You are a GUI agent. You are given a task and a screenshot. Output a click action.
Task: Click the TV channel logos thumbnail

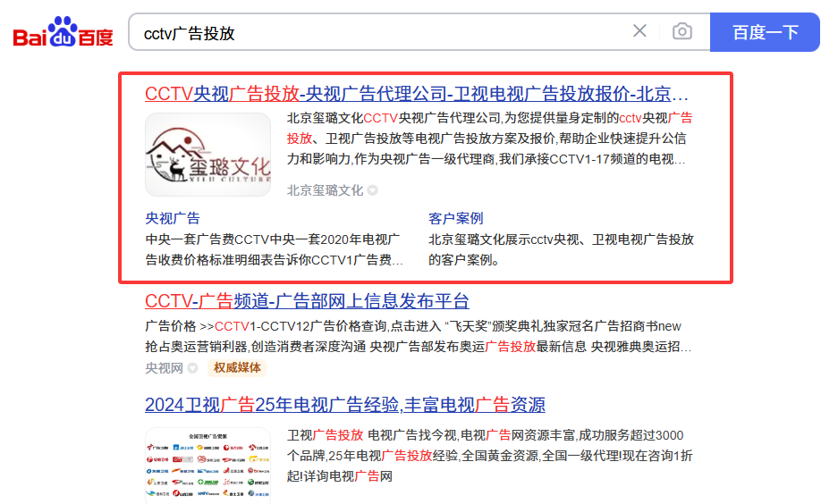coord(207,465)
